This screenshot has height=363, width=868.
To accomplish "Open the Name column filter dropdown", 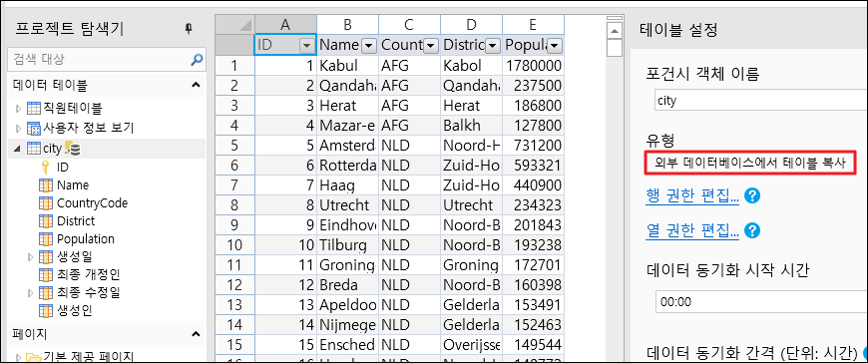I will tap(369, 46).
